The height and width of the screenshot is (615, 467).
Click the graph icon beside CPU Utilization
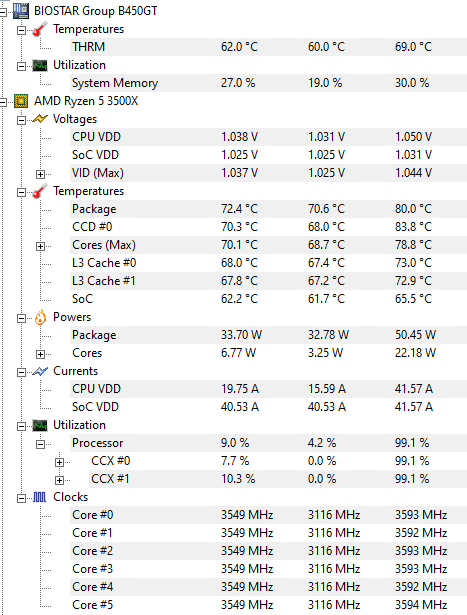[40, 425]
